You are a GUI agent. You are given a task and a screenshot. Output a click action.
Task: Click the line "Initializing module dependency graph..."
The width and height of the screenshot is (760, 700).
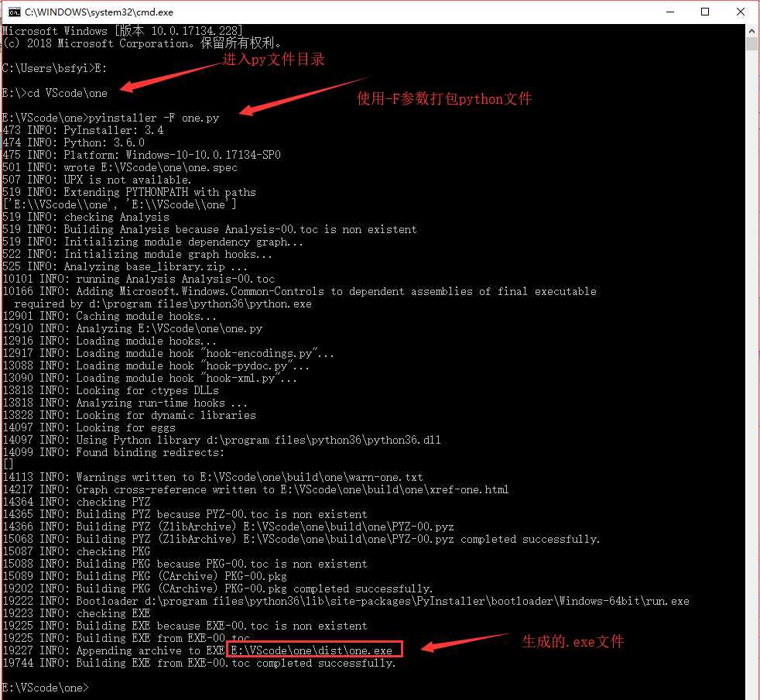pos(183,242)
